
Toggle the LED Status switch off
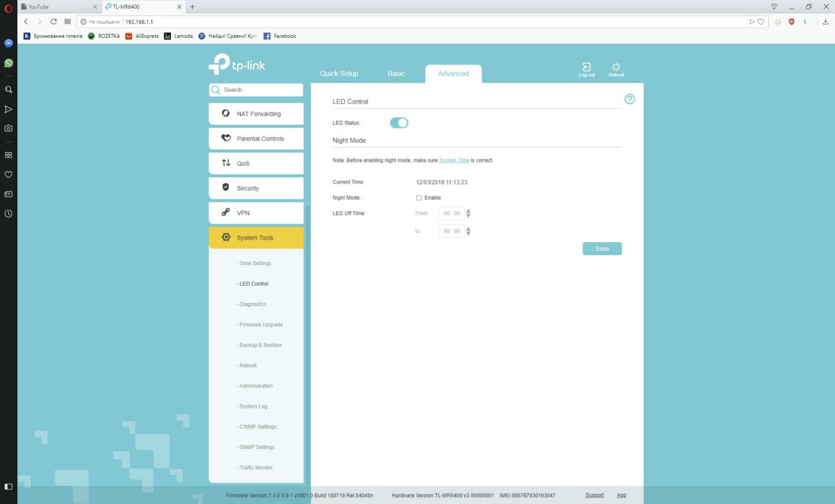tap(399, 123)
